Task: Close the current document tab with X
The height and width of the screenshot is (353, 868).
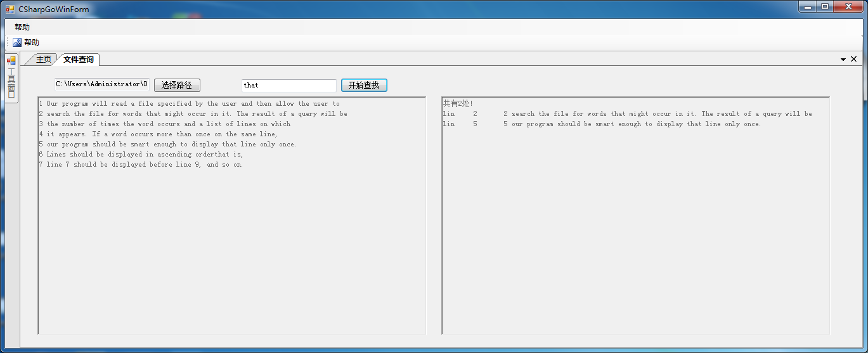Action: click(853, 59)
